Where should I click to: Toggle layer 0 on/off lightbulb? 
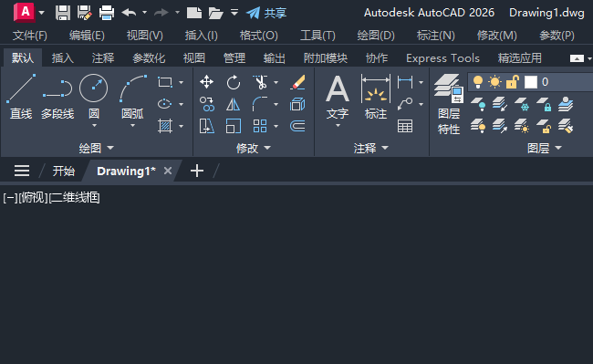point(478,81)
